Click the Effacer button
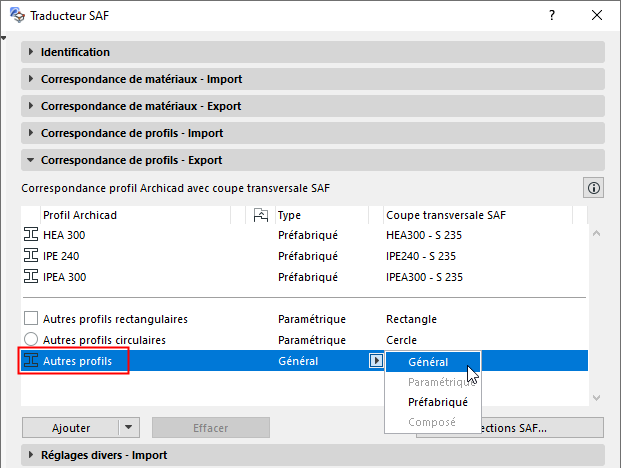 [x=211, y=428]
